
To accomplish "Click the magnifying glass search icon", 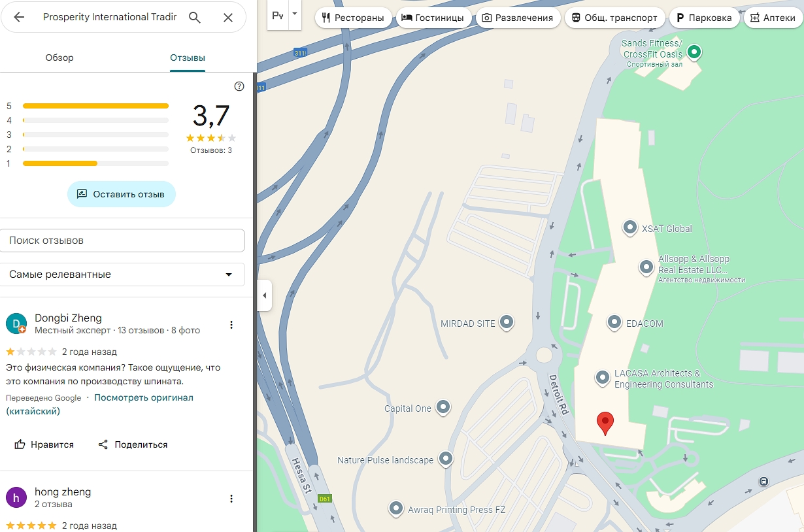I will coord(195,18).
